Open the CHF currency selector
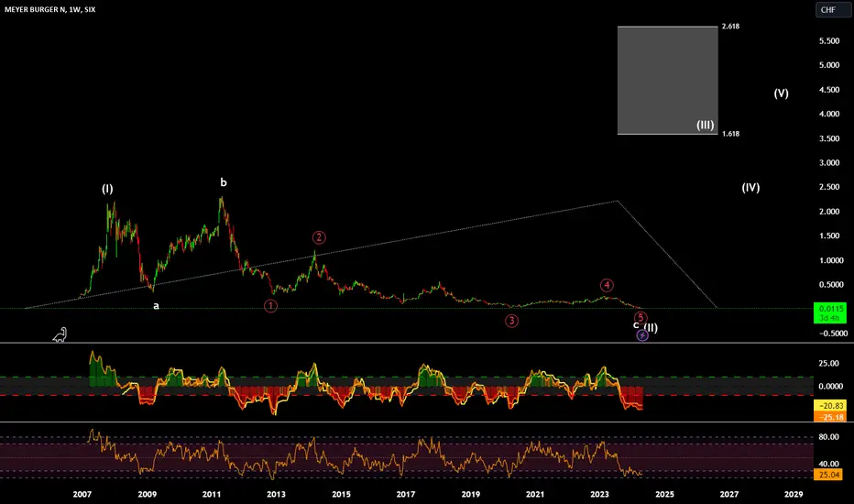Image resolution: width=854 pixels, height=504 pixels. click(833, 10)
